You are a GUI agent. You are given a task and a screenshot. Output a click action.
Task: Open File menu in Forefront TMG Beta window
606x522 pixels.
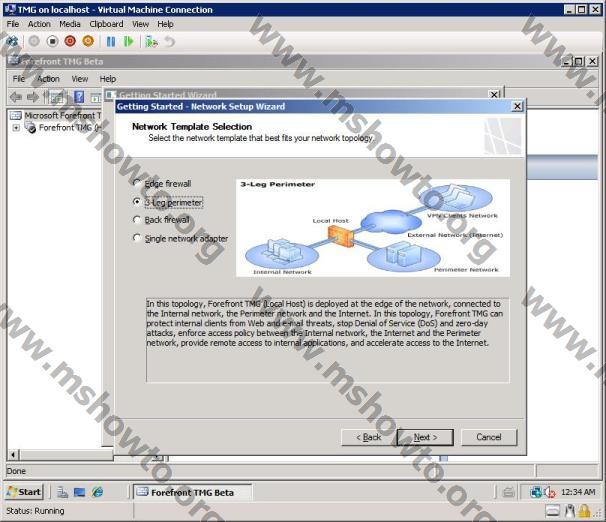pos(19,79)
